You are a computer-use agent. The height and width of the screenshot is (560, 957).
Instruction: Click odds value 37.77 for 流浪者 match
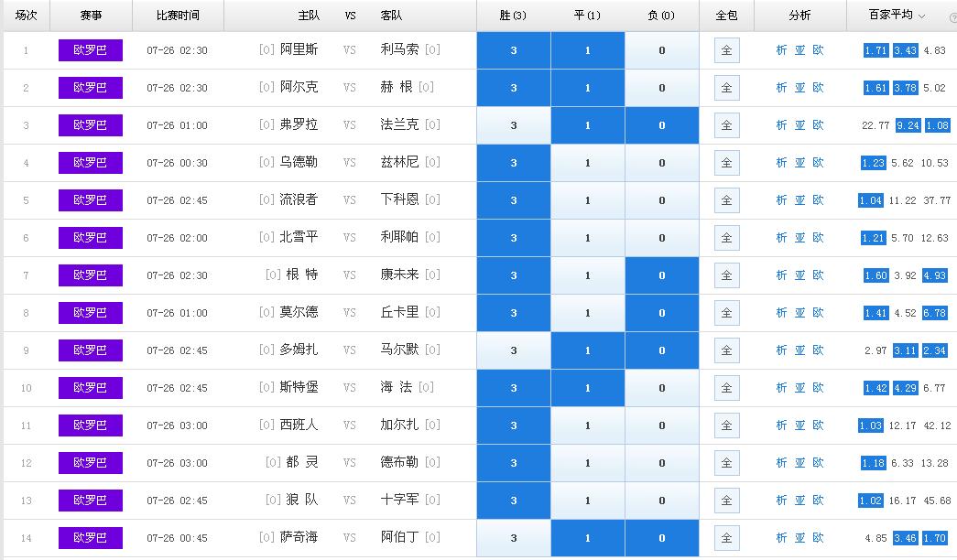point(937,200)
